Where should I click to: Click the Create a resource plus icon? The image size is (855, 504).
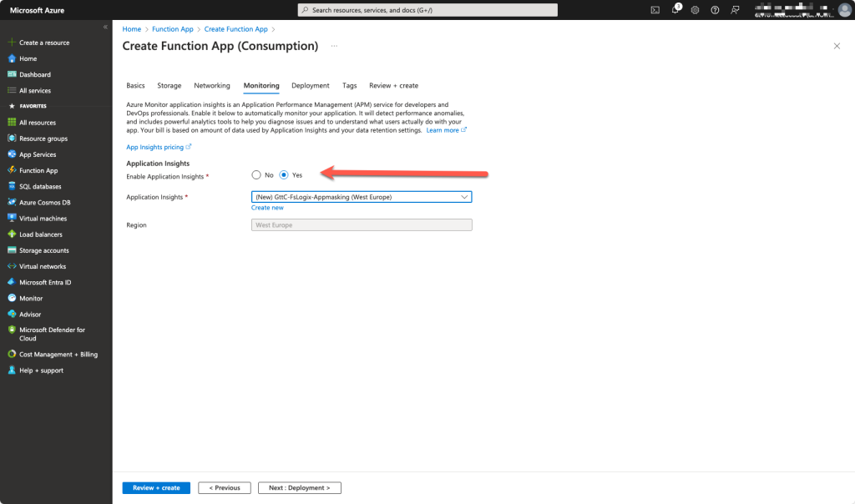click(12, 42)
